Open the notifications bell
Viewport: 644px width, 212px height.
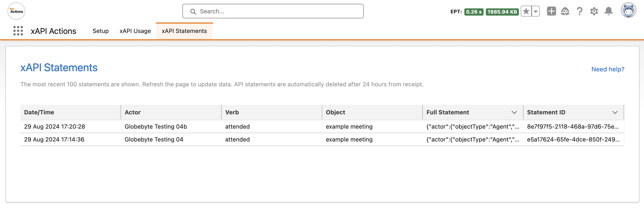click(608, 12)
